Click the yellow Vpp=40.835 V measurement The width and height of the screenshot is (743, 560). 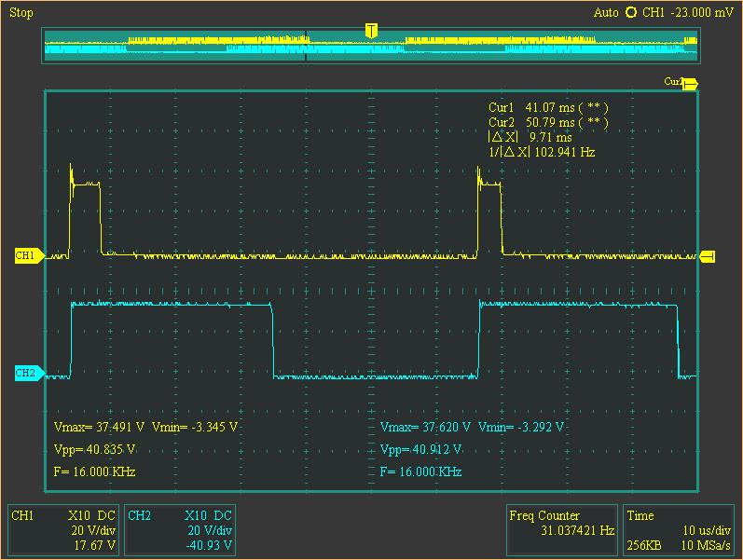pyautogui.click(x=96, y=449)
